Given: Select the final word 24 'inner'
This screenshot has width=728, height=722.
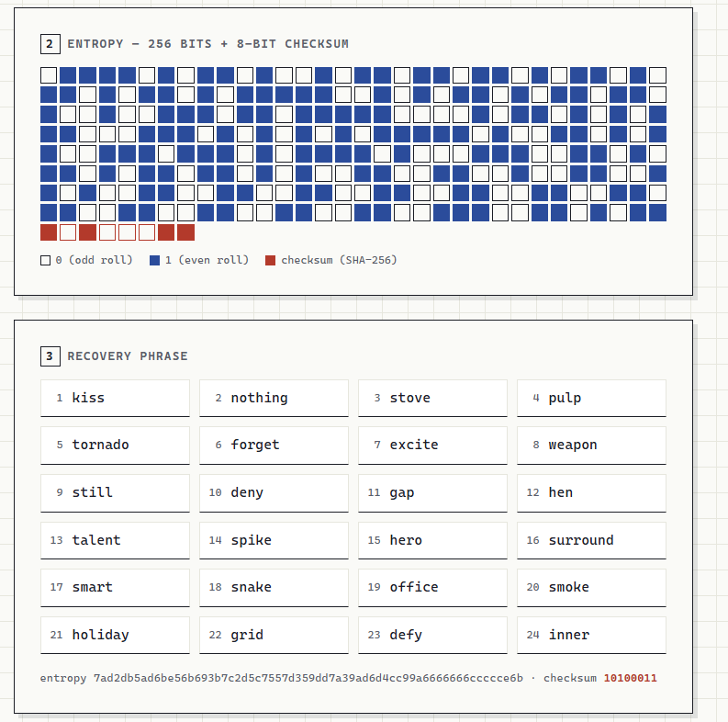Looking at the screenshot, I should (591, 635).
